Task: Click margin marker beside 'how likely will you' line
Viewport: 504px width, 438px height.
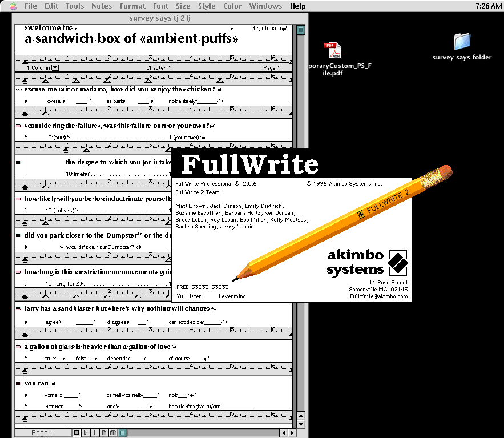Action: [x=19, y=199]
